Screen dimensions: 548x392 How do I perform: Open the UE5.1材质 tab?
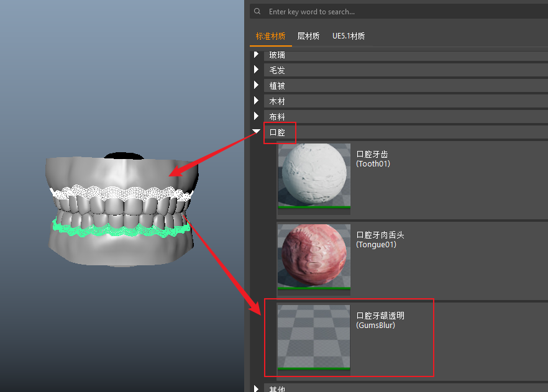tap(349, 36)
